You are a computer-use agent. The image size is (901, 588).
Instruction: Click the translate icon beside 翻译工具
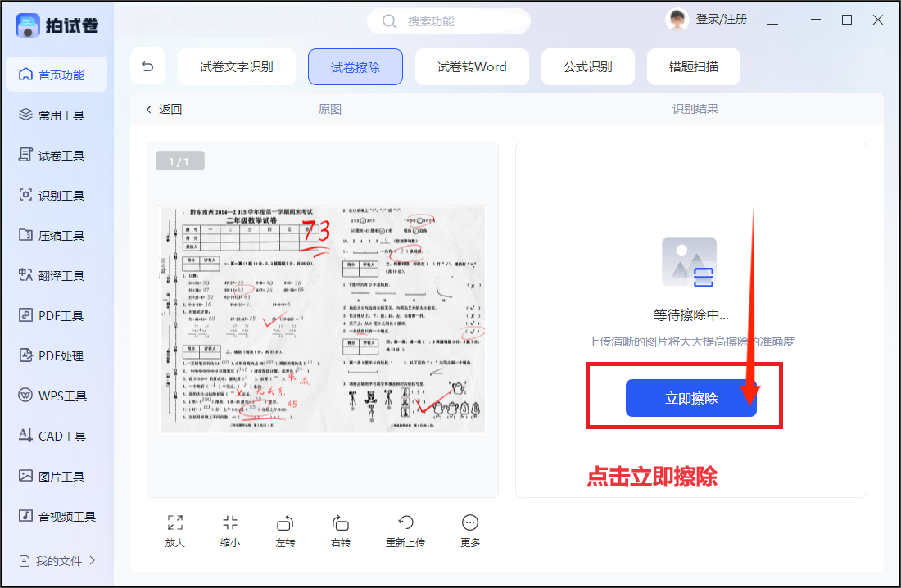point(25,274)
